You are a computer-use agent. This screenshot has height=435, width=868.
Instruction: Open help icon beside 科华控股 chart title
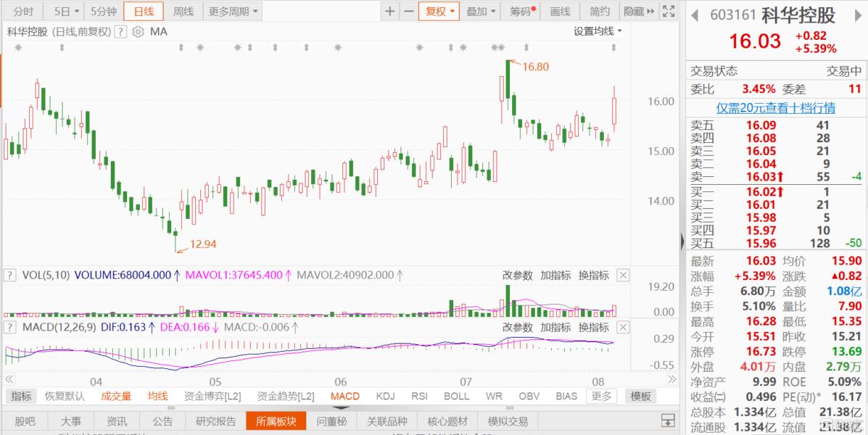click(120, 32)
